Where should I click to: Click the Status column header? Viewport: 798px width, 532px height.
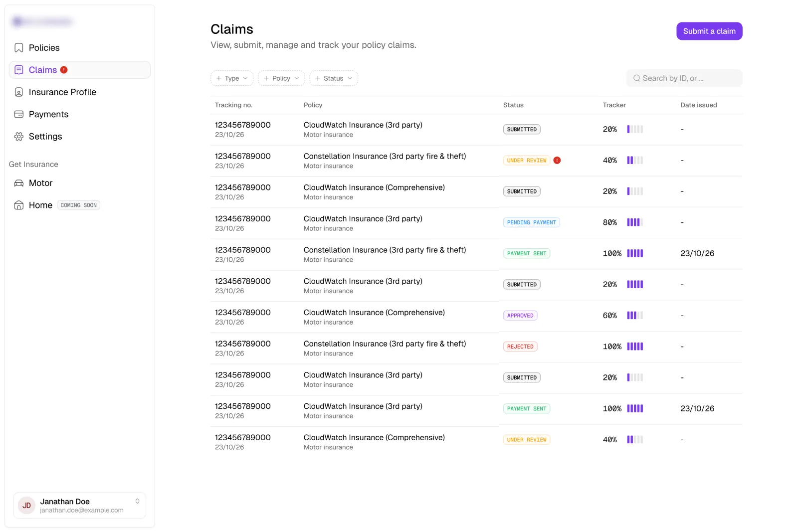513,105
